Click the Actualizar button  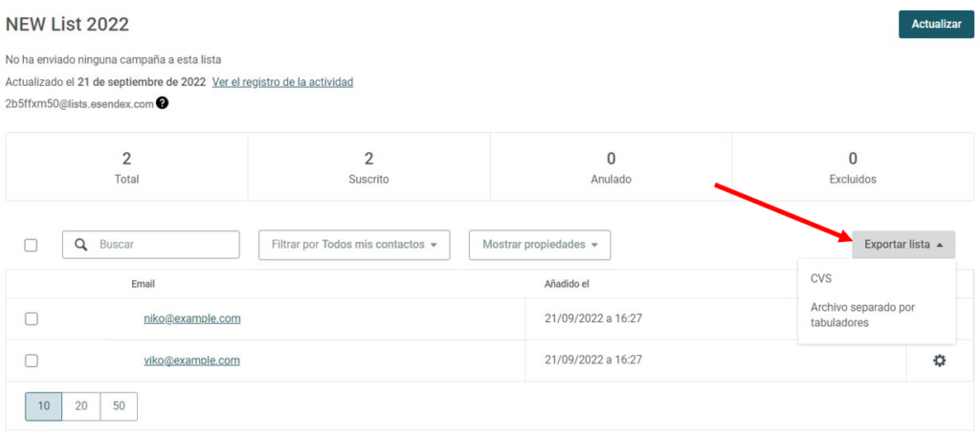(x=936, y=24)
